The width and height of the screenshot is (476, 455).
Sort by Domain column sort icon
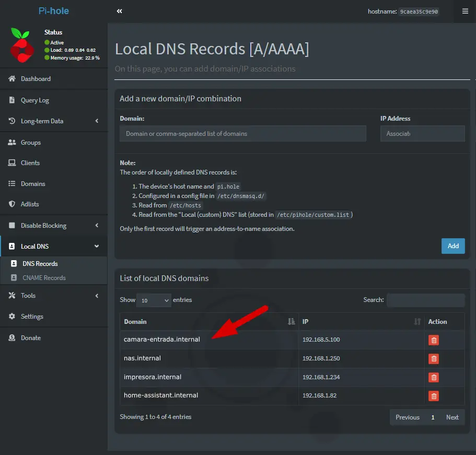[291, 321]
